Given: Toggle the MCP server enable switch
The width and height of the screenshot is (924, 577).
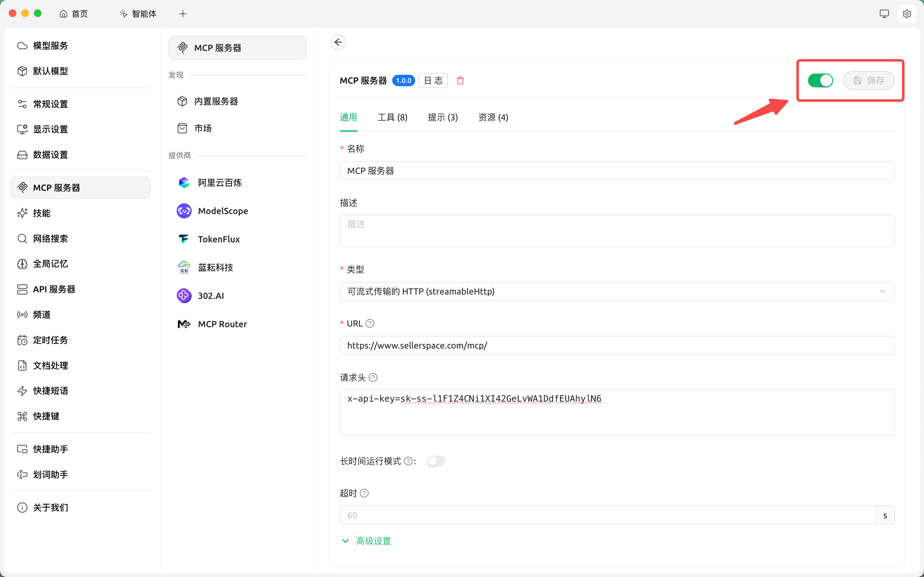Looking at the screenshot, I should tap(820, 80).
